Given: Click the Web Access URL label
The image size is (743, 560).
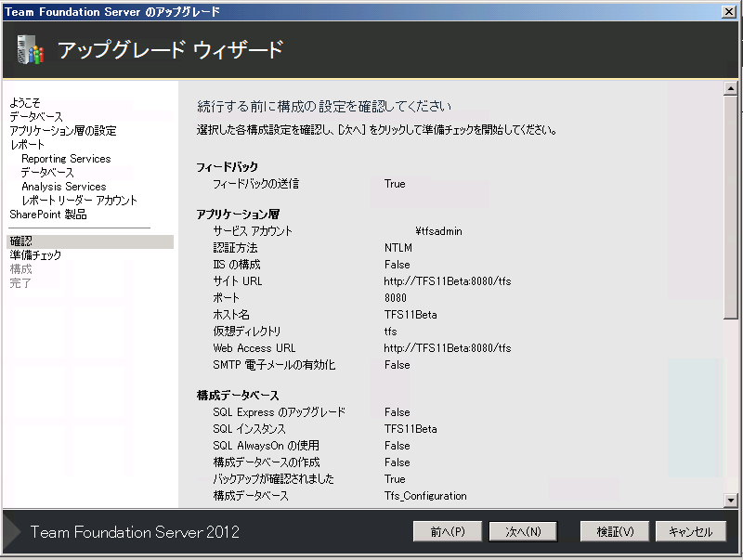Looking at the screenshot, I should (x=254, y=347).
